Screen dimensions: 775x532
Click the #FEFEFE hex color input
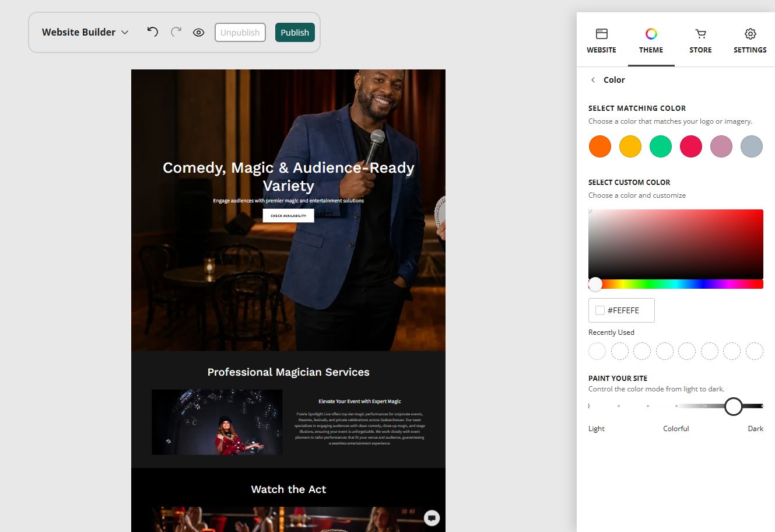coord(622,310)
